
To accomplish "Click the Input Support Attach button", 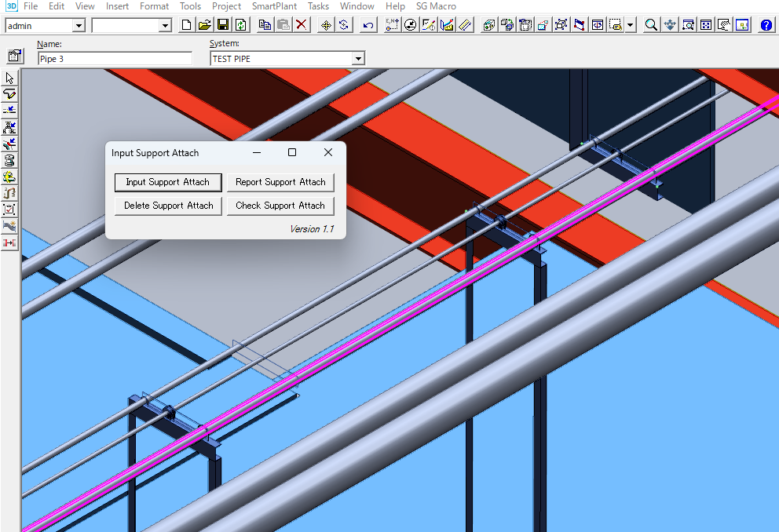I will [167, 182].
